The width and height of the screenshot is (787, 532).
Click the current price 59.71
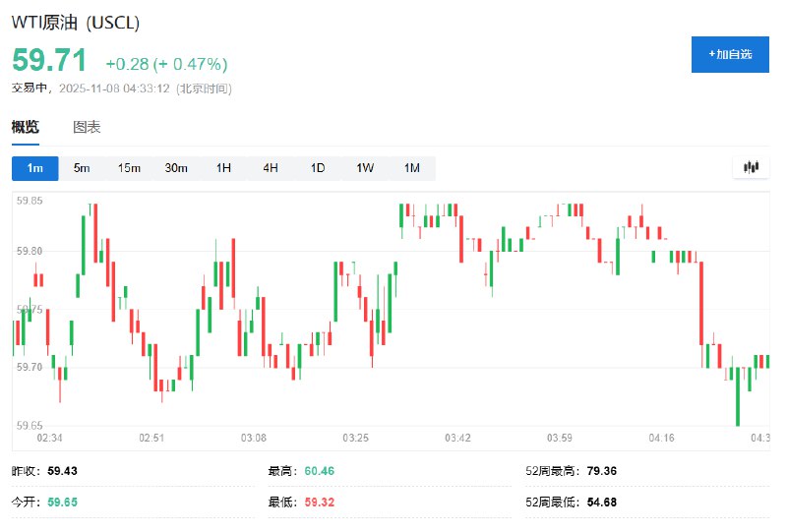tap(49, 60)
